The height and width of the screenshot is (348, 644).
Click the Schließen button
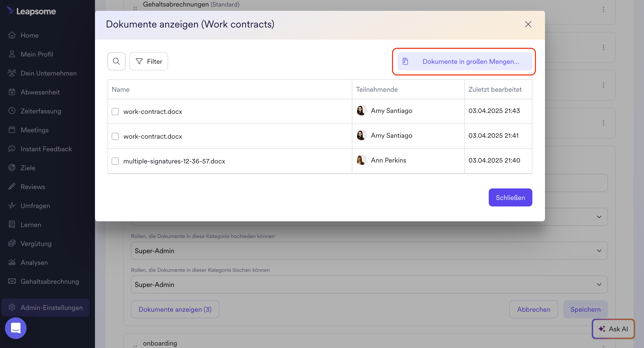pos(510,197)
